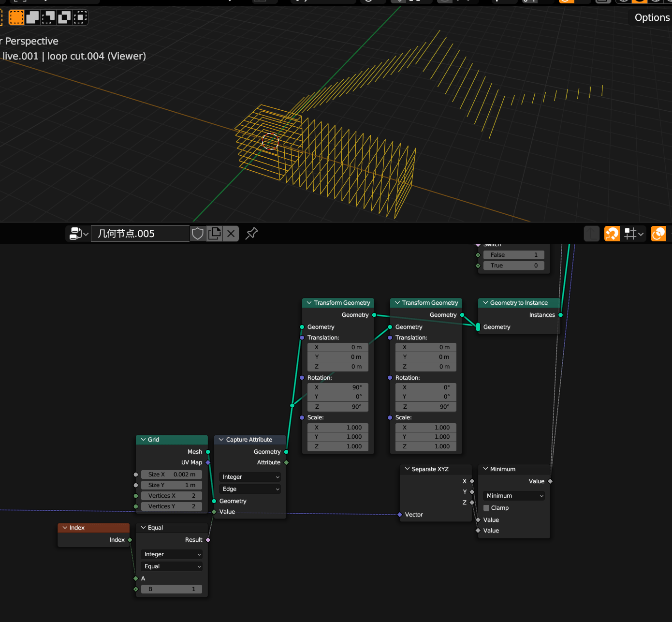The image size is (672, 622).
Task: Click the Vector input socket on Separate XYZ
Action: pos(400,515)
